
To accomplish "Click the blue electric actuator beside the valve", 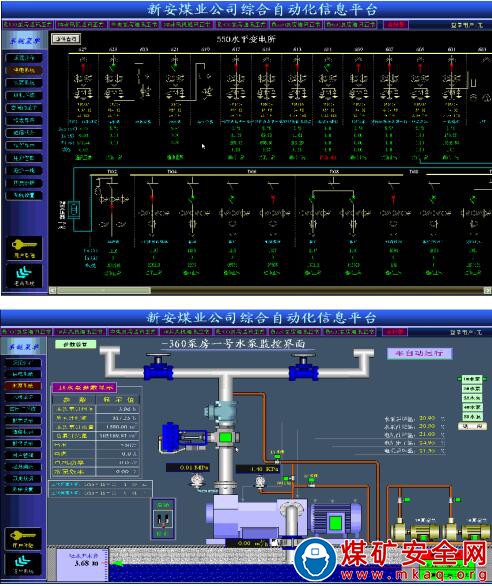I will pos(183,438).
